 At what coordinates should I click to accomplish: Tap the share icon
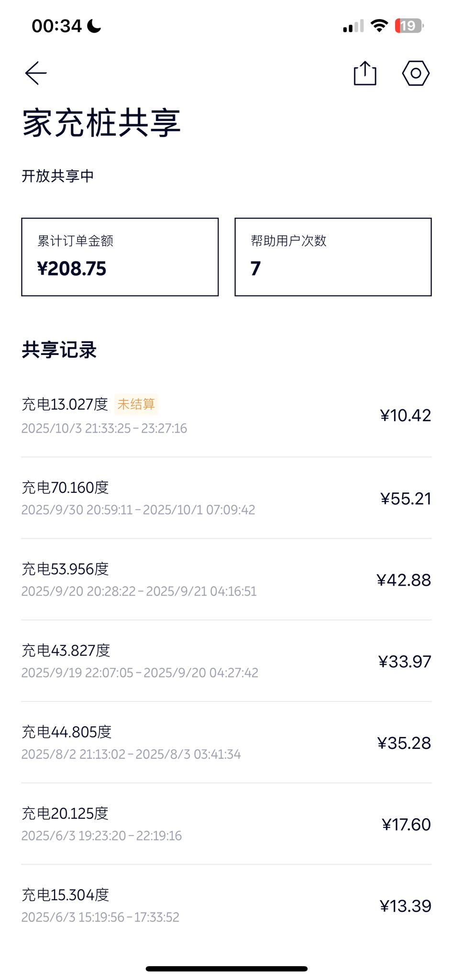pos(365,74)
